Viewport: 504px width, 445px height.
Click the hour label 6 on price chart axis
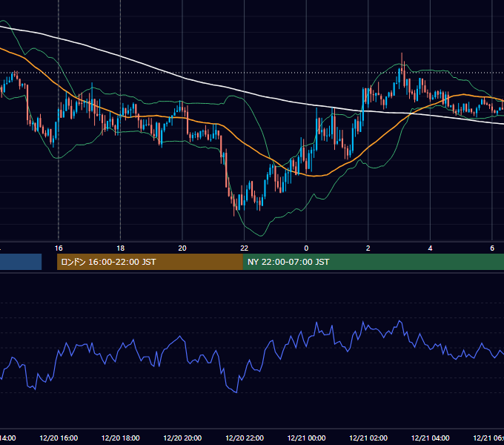pos(492,248)
